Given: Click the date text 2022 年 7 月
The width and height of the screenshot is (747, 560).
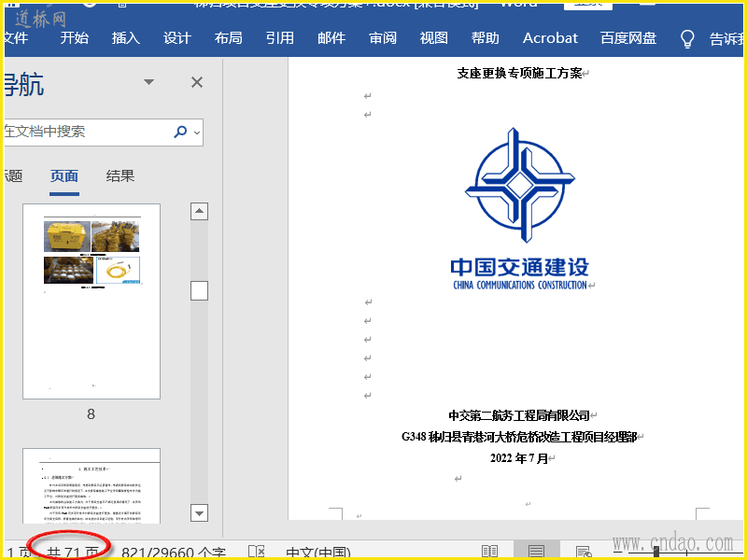Looking at the screenshot, I should pos(519,458).
